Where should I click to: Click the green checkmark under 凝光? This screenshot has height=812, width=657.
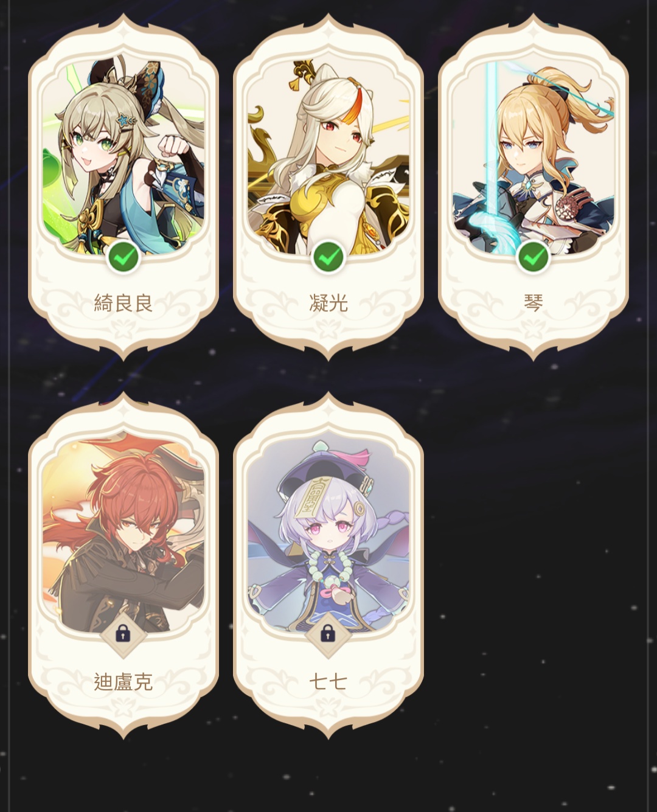(328, 257)
